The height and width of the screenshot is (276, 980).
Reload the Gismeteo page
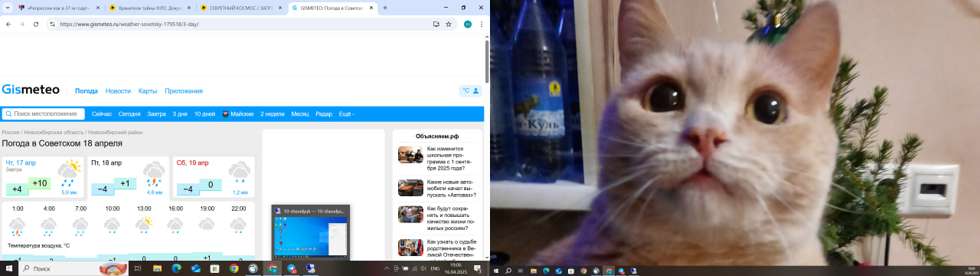click(36, 24)
